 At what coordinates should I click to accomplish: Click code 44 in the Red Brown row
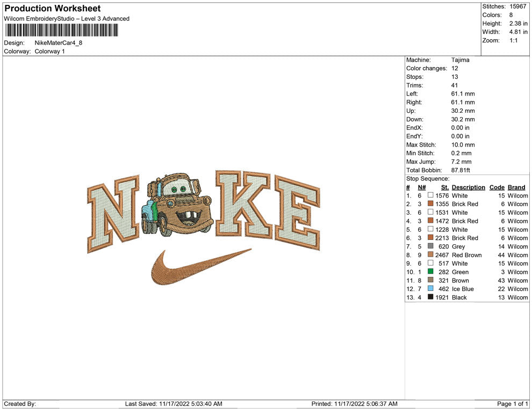point(501,255)
